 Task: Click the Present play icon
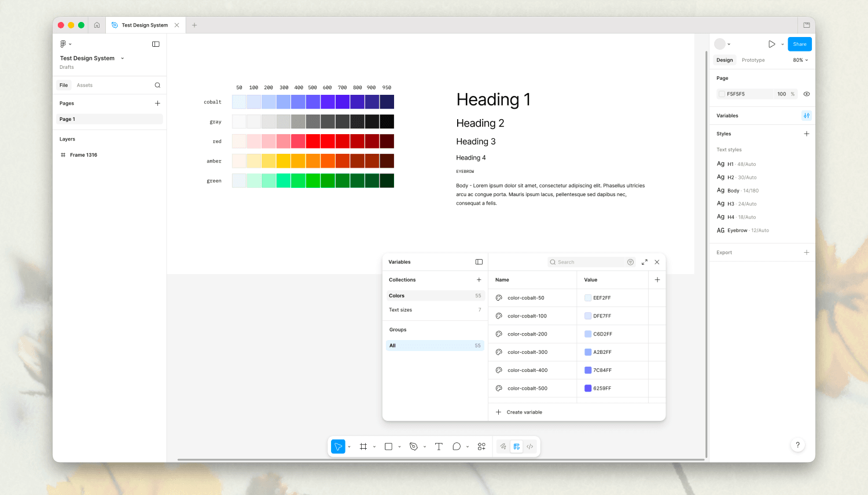(771, 44)
